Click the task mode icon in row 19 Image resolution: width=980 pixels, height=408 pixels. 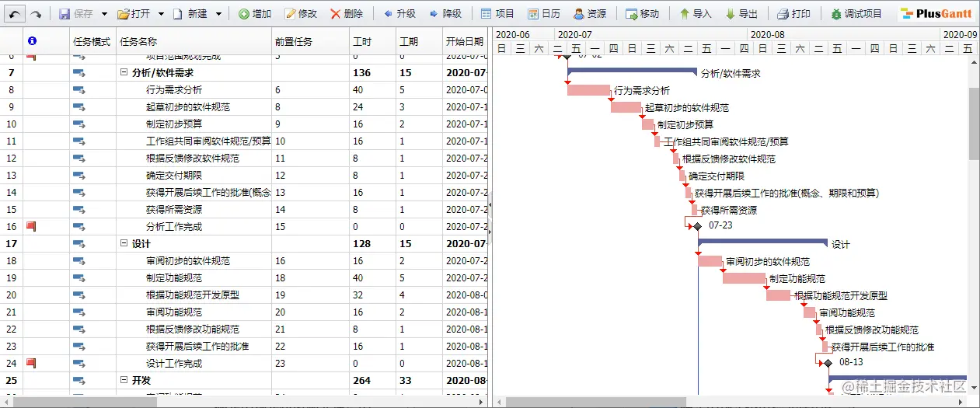[79, 277]
